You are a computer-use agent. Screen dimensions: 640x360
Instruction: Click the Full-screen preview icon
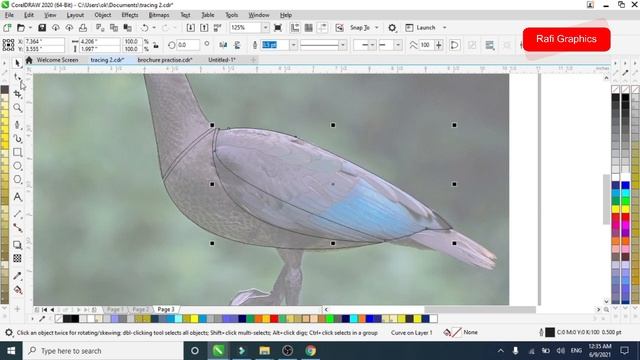click(x=278, y=28)
